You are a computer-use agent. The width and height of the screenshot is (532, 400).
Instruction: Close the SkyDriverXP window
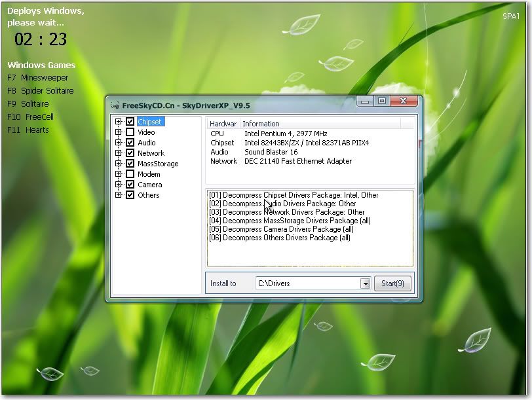(404, 101)
